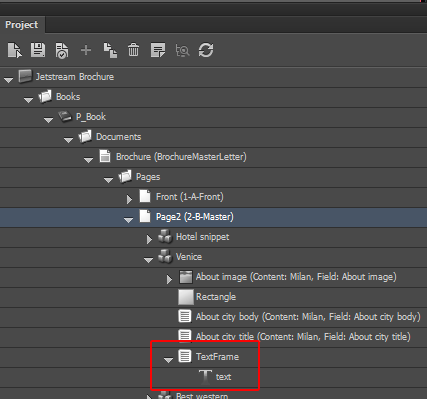Expand the Front (1-A-Front) page node
The width and height of the screenshot is (427, 399).
129,199
